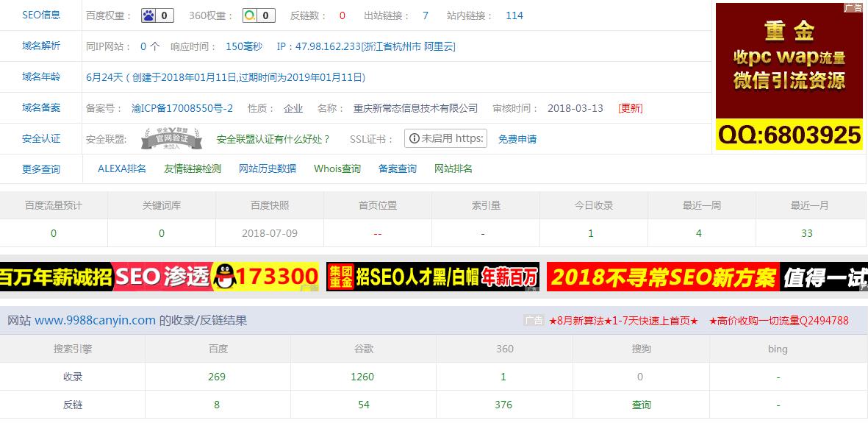Open the Whois查询 link
This screenshot has height=423, width=868.
coord(337,168)
